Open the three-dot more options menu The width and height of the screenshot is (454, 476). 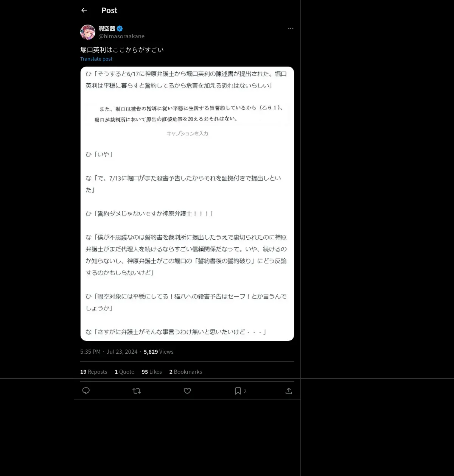tap(291, 28)
